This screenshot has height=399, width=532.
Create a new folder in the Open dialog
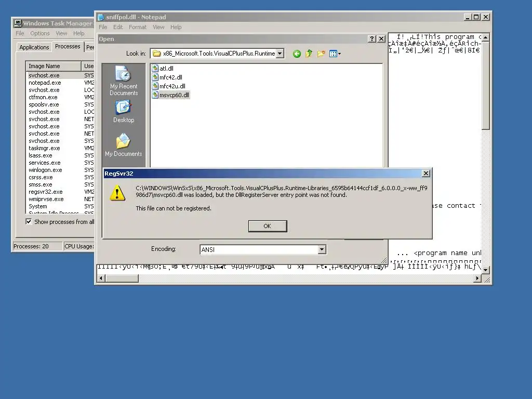pos(321,54)
